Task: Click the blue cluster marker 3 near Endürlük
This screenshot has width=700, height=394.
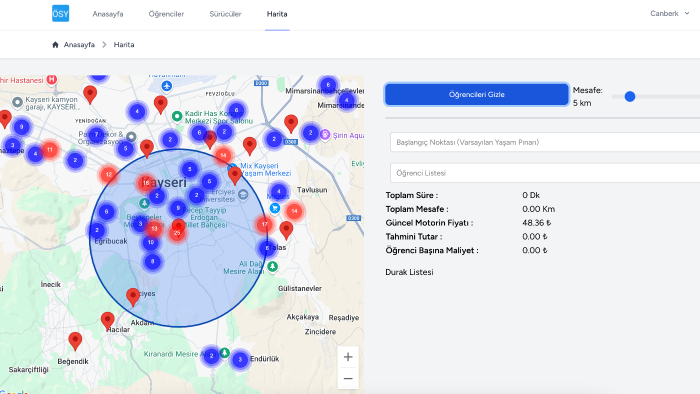Action: point(240,359)
